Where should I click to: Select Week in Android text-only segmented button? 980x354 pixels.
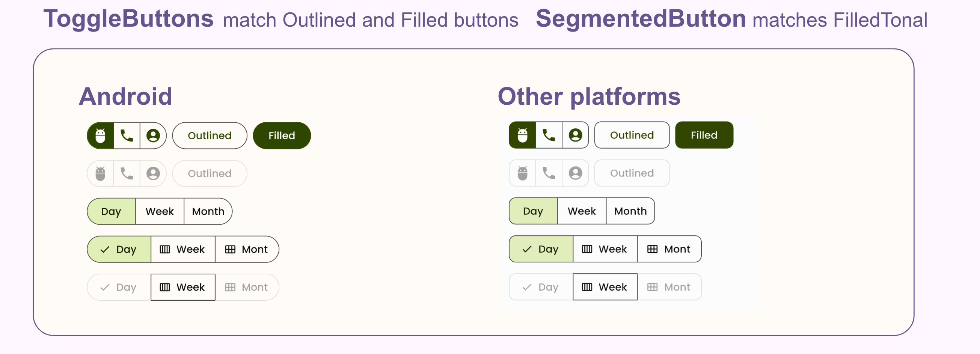(160, 211)
